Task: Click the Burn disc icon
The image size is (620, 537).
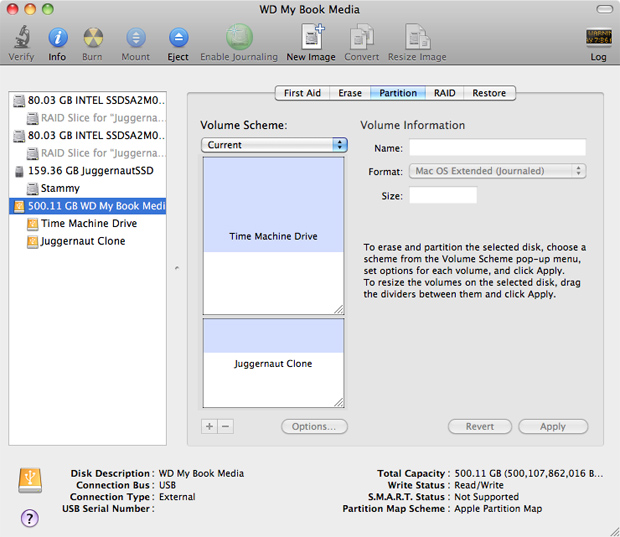Action: click(93, 38)
